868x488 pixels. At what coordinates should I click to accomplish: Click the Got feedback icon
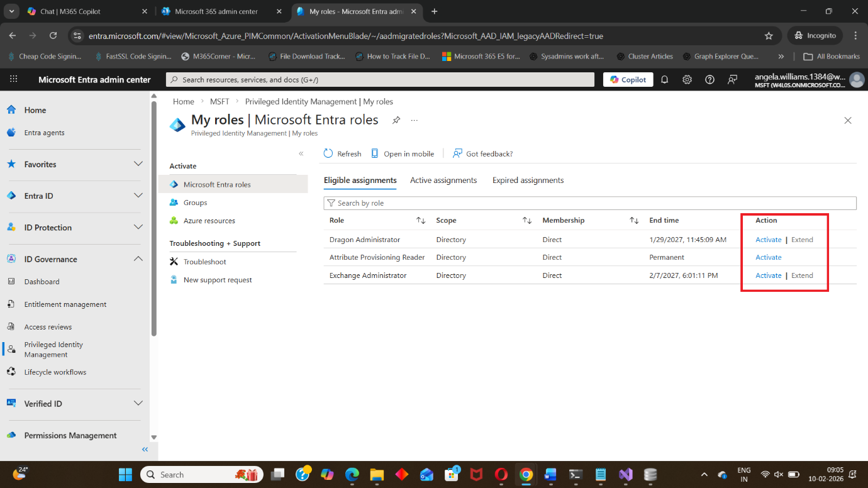tap(457, 153)
